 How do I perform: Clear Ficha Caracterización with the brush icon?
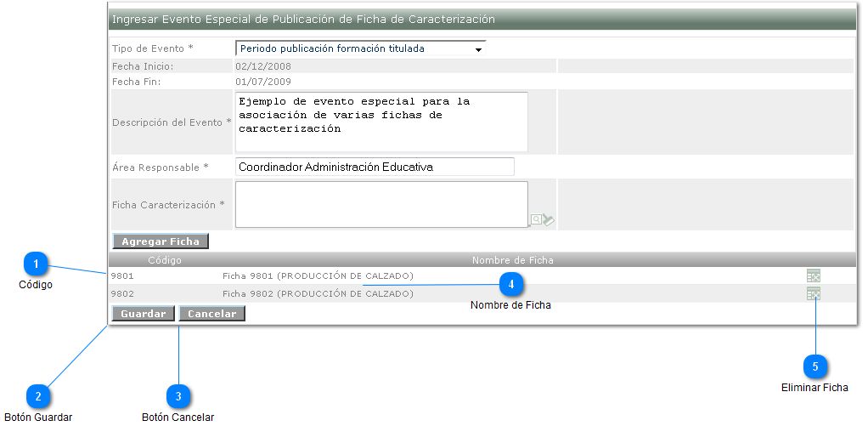click(x=549, y=220)
